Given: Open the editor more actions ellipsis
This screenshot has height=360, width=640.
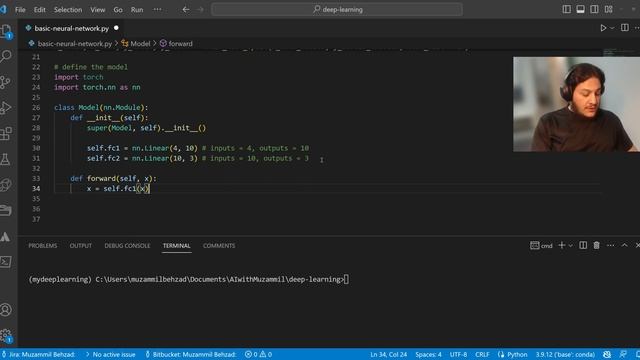Looking at the screenshot, I should (637, 28).
